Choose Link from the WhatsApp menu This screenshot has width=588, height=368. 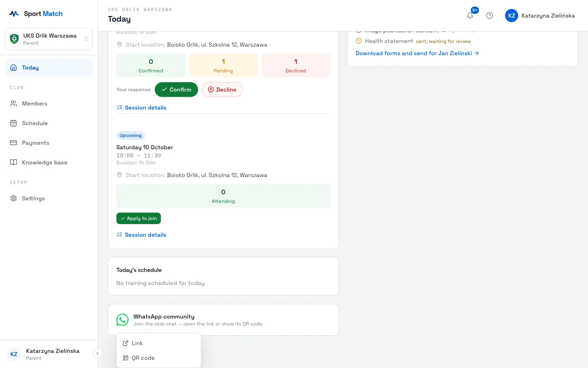point(159,343)
